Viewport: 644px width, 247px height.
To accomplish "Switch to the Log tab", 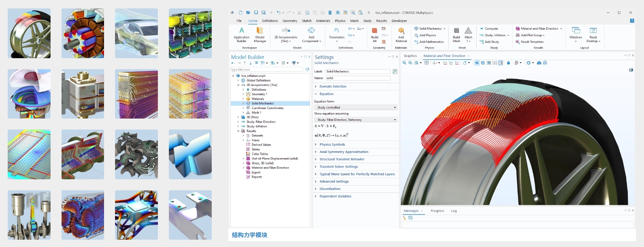I will [454, 211].
